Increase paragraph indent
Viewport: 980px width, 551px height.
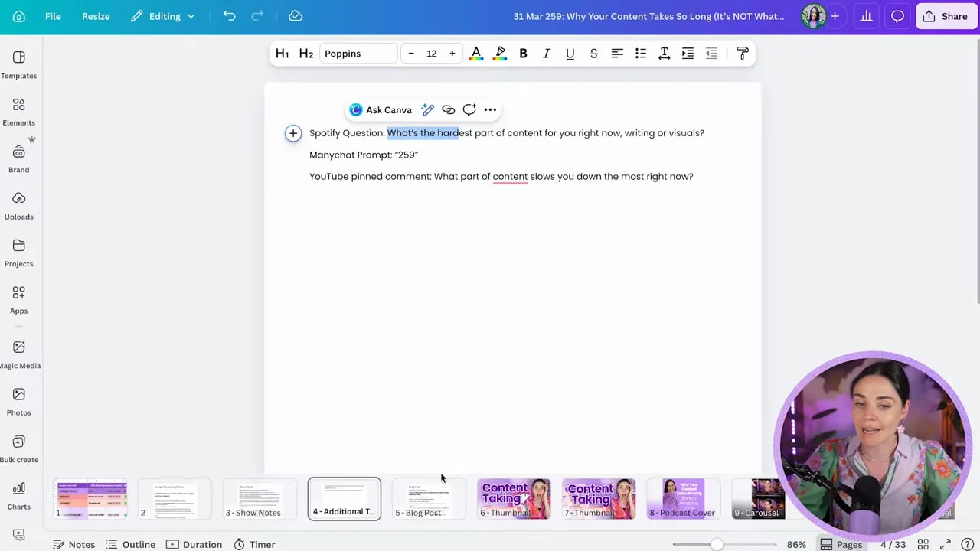(688, 54)
